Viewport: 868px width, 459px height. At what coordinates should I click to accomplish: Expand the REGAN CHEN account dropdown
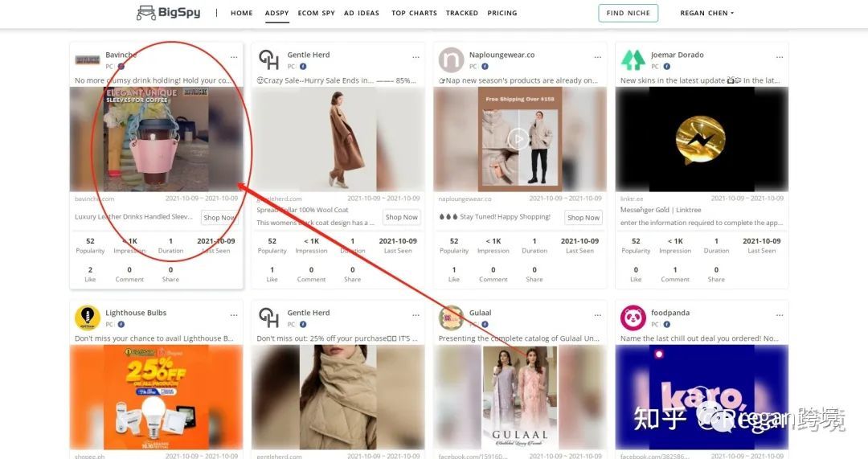tap(707, 13)
